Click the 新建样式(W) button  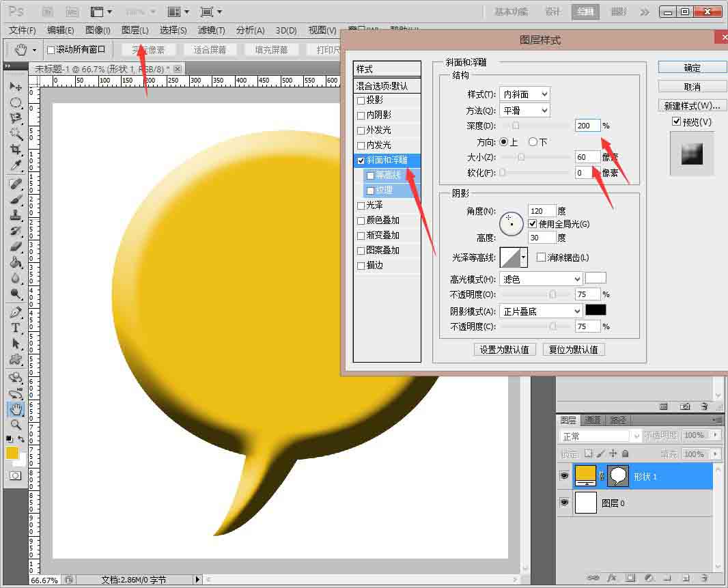pyautogui.click(x=692, y=106)
